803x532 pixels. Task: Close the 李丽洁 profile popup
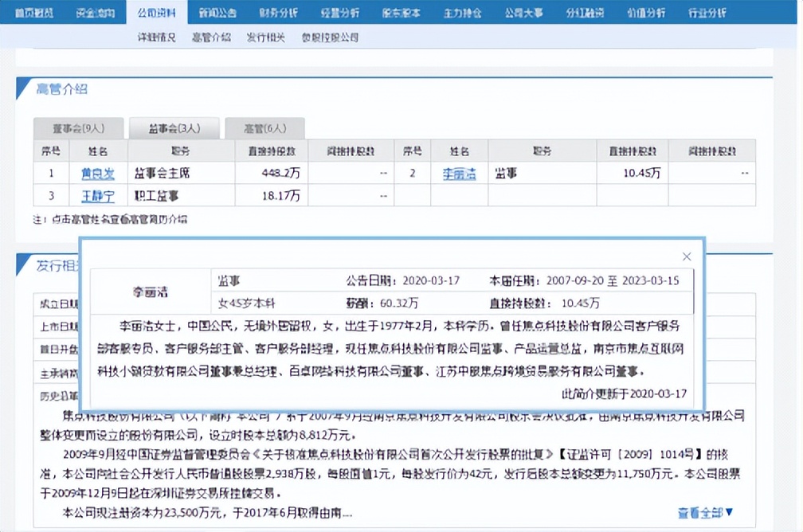686,256
